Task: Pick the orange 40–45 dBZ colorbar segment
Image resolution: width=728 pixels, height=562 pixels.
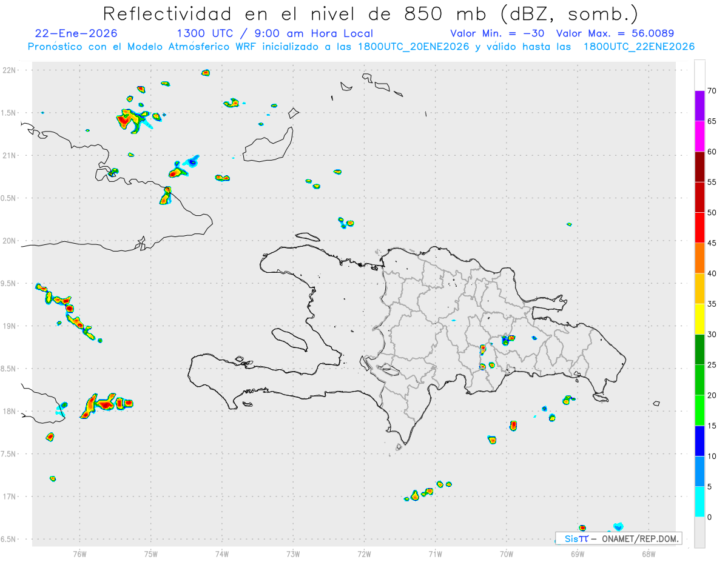Action: click(x=699, y=258)
